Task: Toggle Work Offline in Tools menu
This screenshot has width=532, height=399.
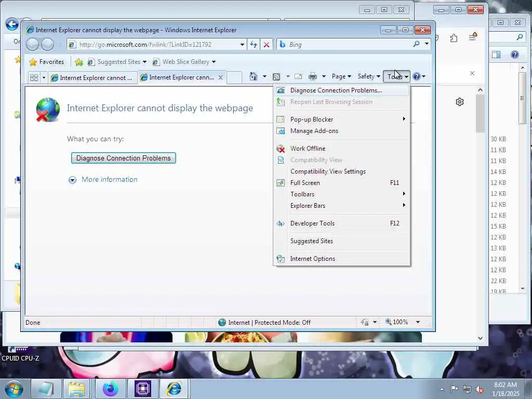Action: pyautogui.click(x=342, y=149)
